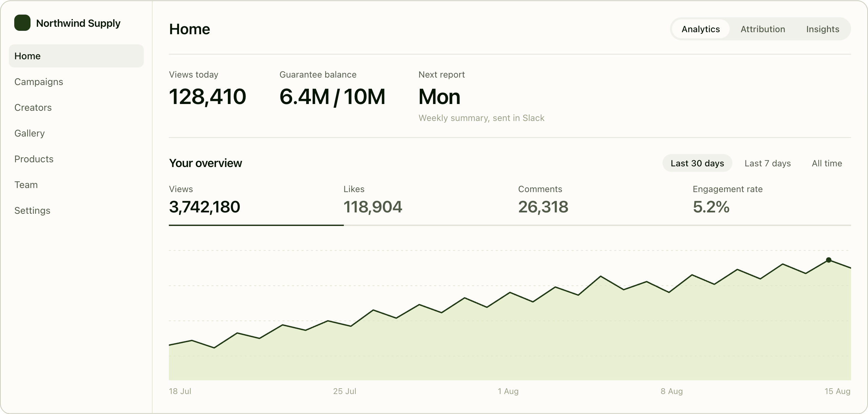868x414 pixels.
Task: Click the Northwind Supply green logo icon
Action: pos(22,23)
